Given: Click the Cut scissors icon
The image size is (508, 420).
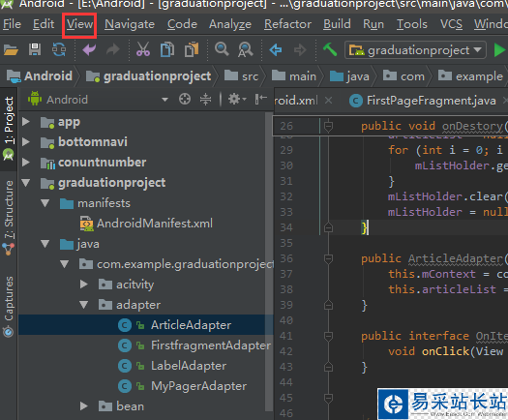Looking at the screenshot, I should click(143, 49).
